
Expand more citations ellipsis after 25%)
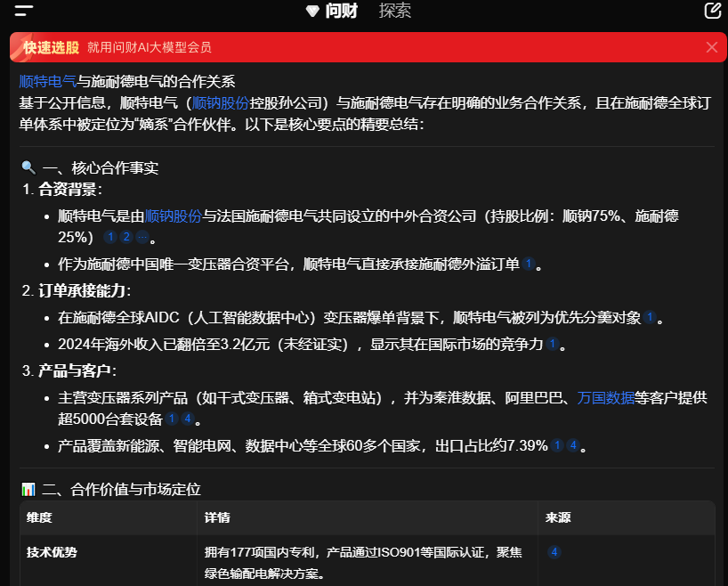click(x=142, y=237)
